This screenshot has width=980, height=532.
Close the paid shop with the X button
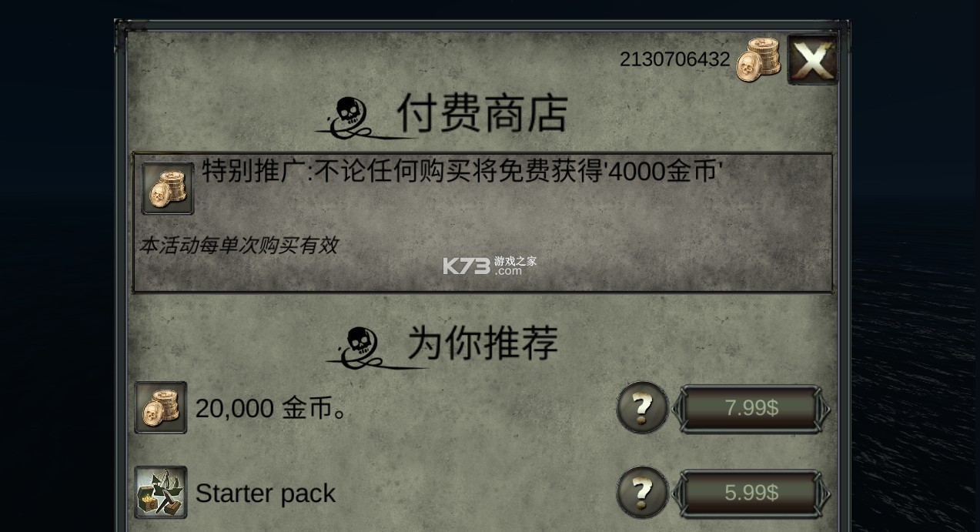(812, 59)
